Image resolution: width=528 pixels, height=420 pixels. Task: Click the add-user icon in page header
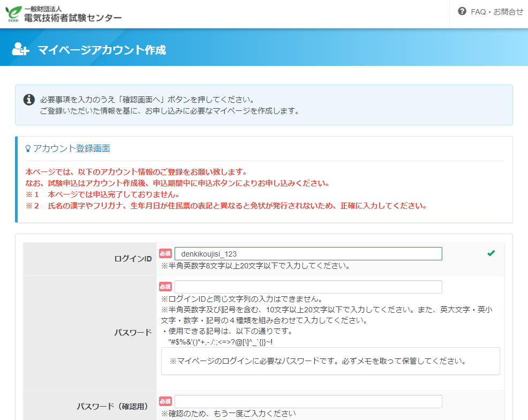pyautogui.click(x=20, y=50)
